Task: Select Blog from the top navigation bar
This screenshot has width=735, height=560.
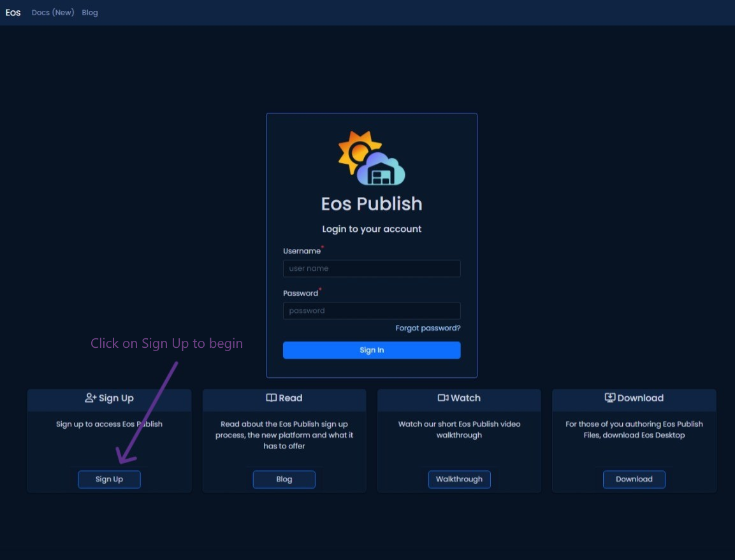Action: tap(89, 12)
